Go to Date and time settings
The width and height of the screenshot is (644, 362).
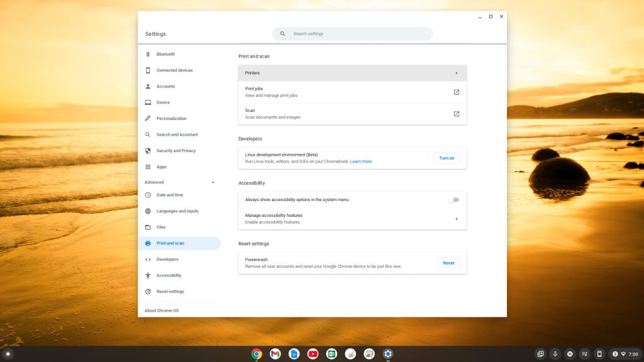pos(170,195)
